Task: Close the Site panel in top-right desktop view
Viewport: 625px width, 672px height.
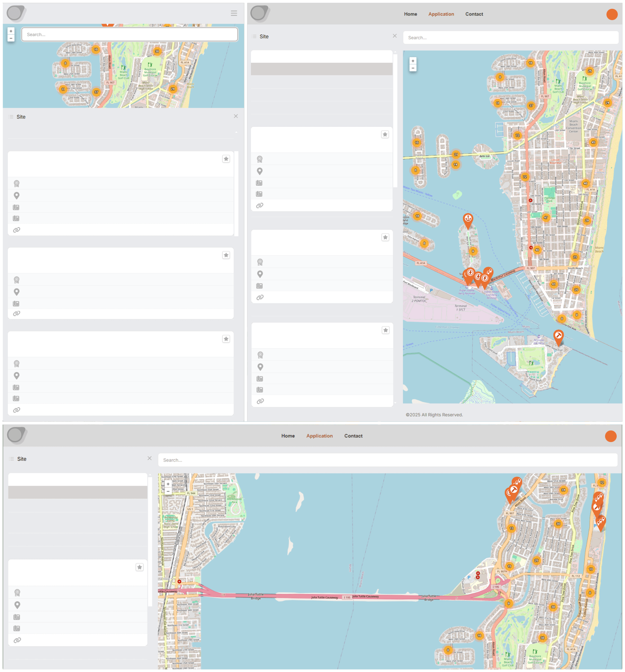Action: pos(395,36)
